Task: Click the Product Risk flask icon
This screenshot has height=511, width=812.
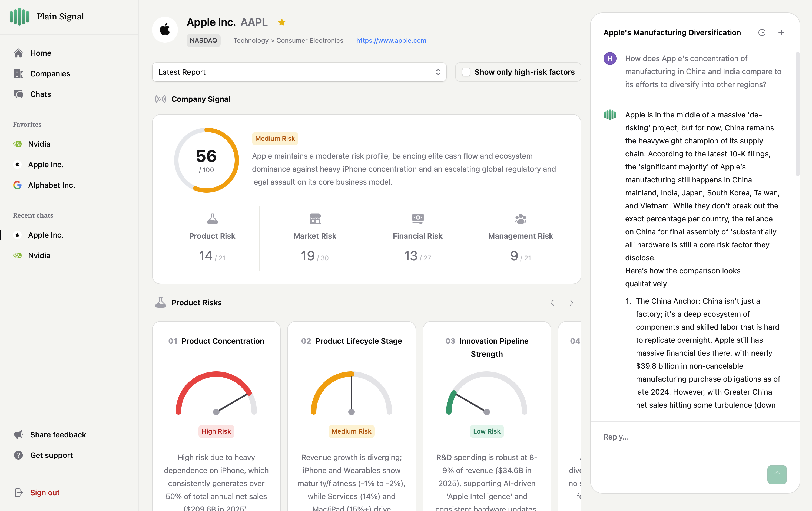Action: pos(212,219)
